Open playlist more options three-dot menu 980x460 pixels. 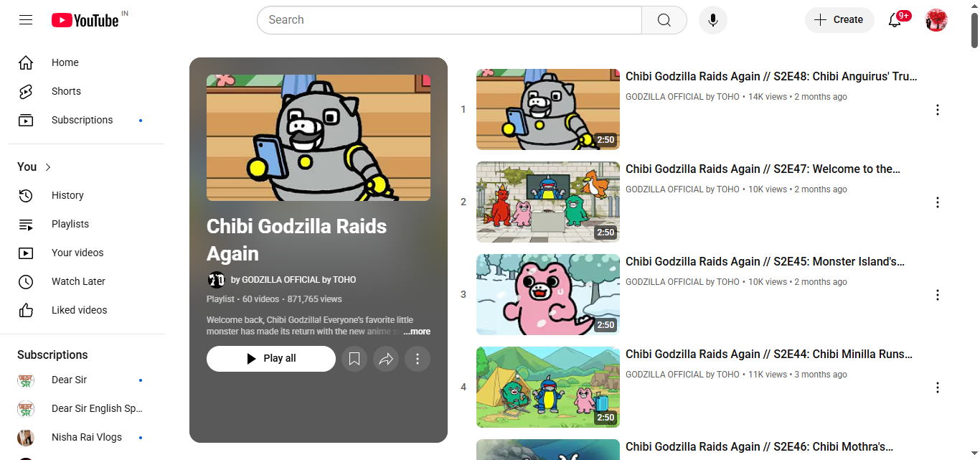coord(418,359)
